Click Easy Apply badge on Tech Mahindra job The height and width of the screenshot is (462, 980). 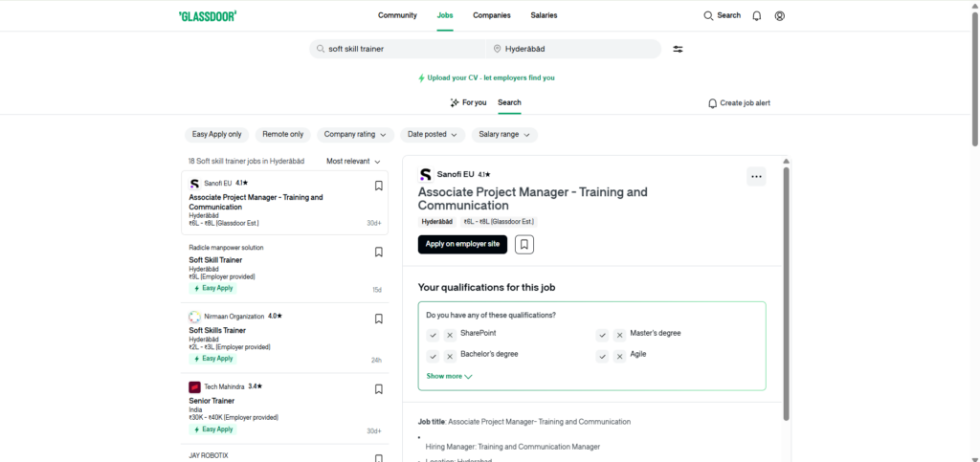click(213, 429)
